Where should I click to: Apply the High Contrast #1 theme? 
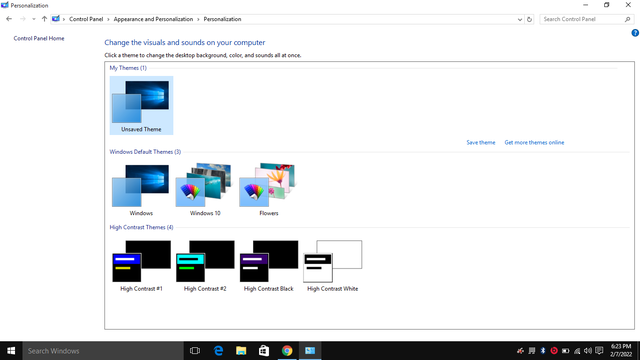(x=141, y=266)
